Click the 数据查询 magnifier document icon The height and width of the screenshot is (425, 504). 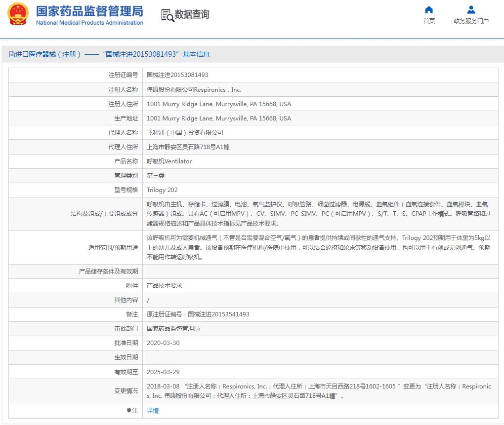click(168, 15)
